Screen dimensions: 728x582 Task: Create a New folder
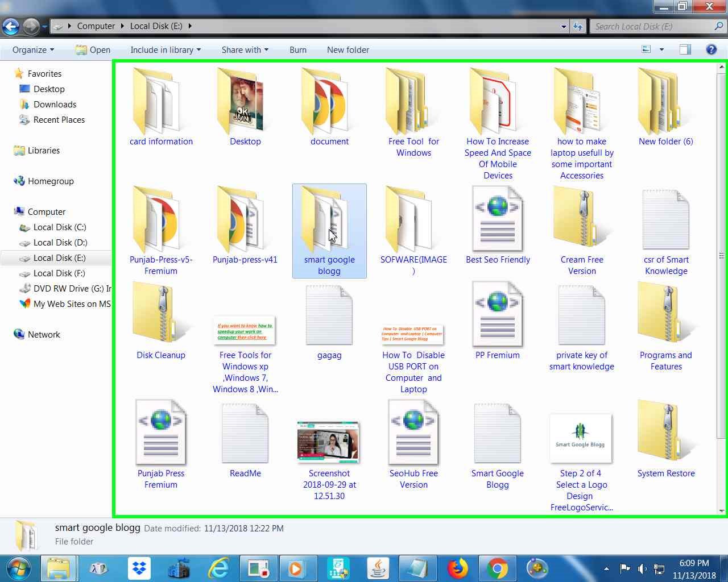point(348,49)
